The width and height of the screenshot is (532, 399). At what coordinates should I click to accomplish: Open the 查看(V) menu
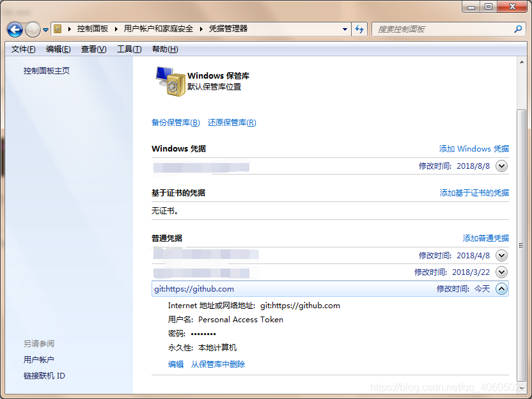[93, 49]
